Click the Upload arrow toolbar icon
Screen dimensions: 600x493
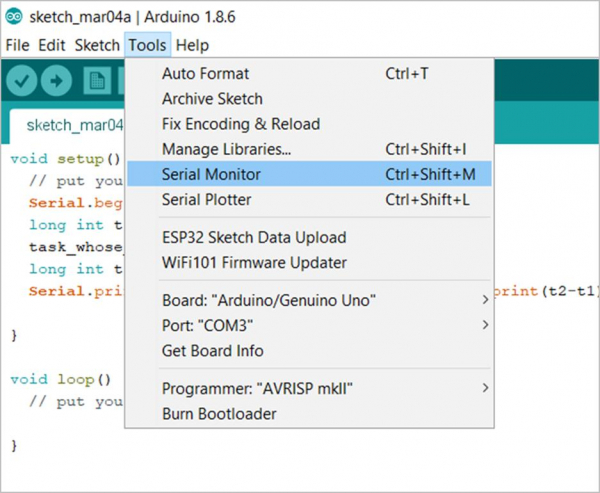(x=58, y=81)
